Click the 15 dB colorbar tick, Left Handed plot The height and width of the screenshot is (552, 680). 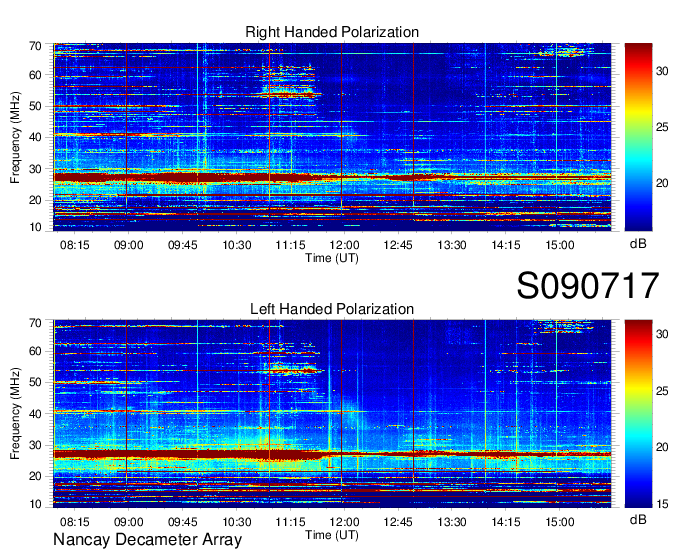point(662,504)
